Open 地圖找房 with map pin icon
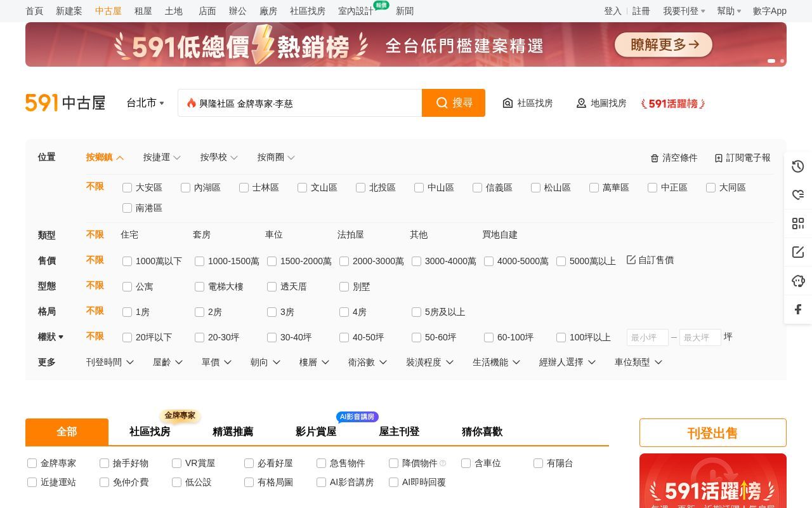This screenshot has height=508, width=812. point(601,103)
